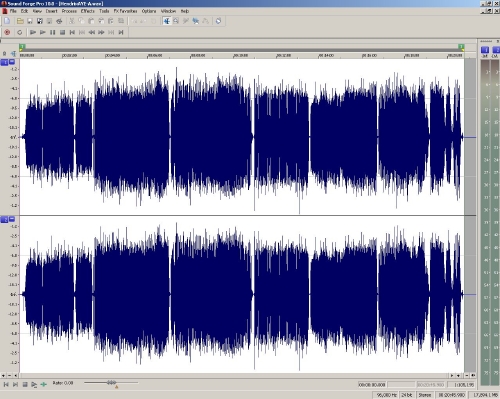Screen dimensions: 500x399
Task: Adjust the playback Rate slider
Action: point(111,383)
